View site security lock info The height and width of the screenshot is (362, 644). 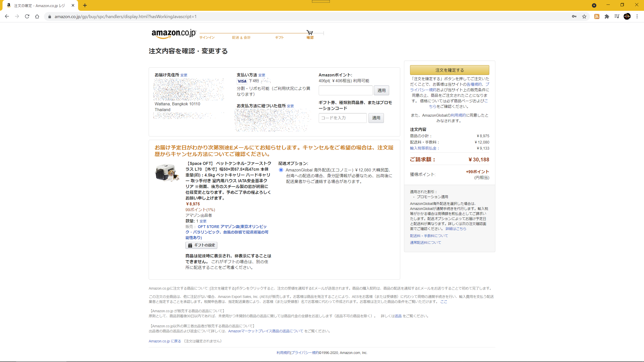(x=50, y=17)
